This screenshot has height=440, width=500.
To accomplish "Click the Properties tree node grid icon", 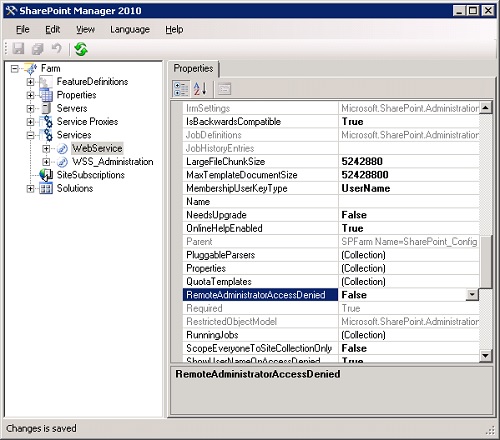I will tap(46, 95).
